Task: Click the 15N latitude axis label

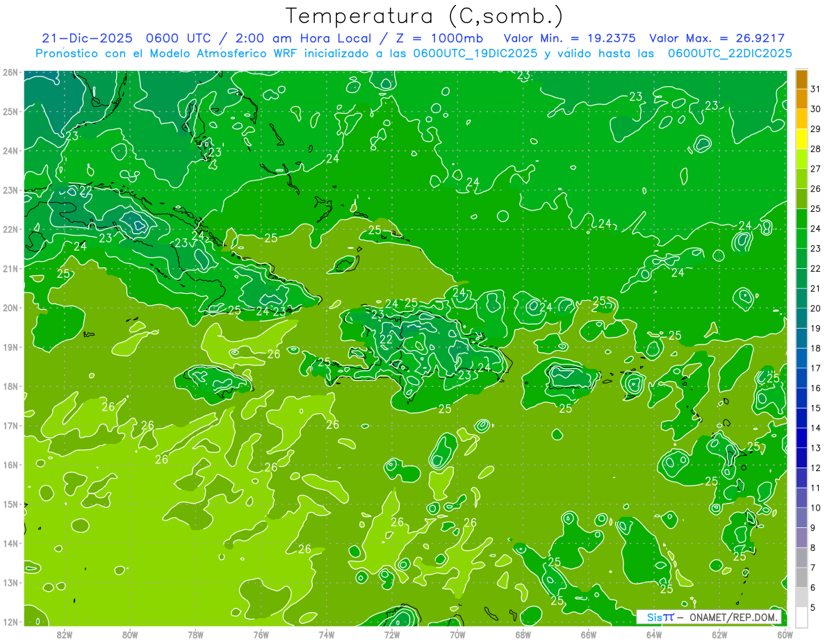Action: click(10, 504)
